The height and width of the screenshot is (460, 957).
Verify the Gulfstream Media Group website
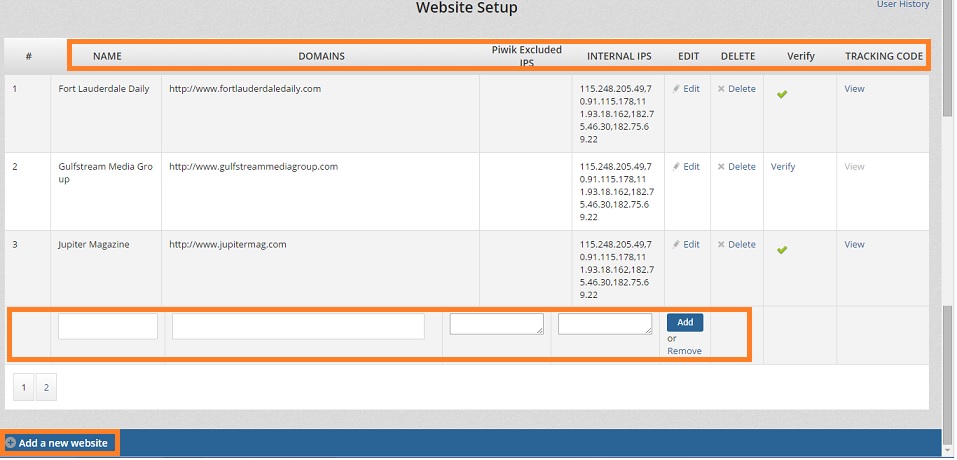783,167
